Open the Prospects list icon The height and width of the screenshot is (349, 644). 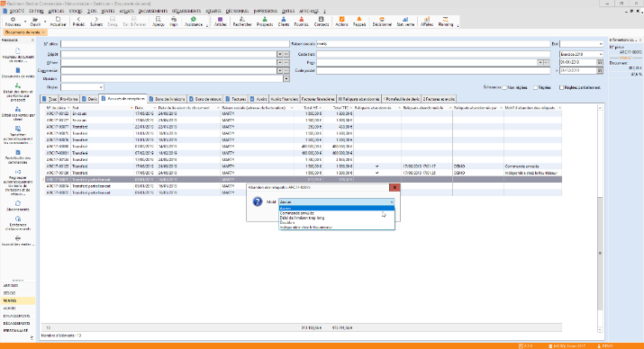265,22
